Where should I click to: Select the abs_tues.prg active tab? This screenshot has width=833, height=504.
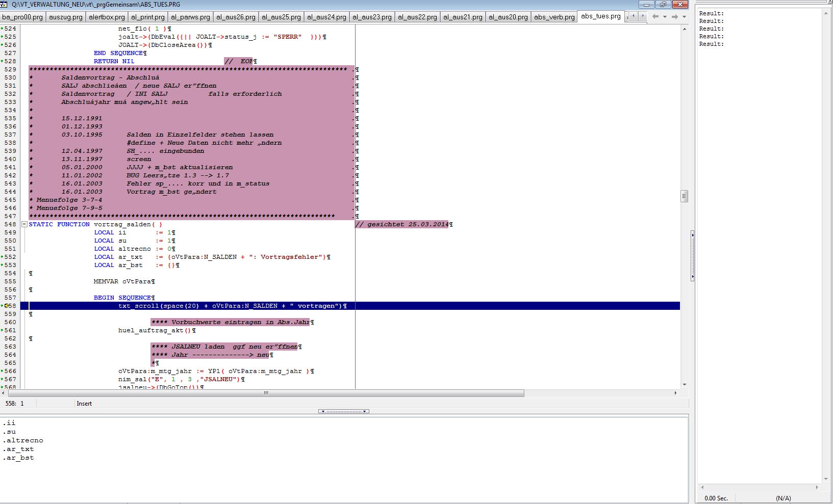601,16
